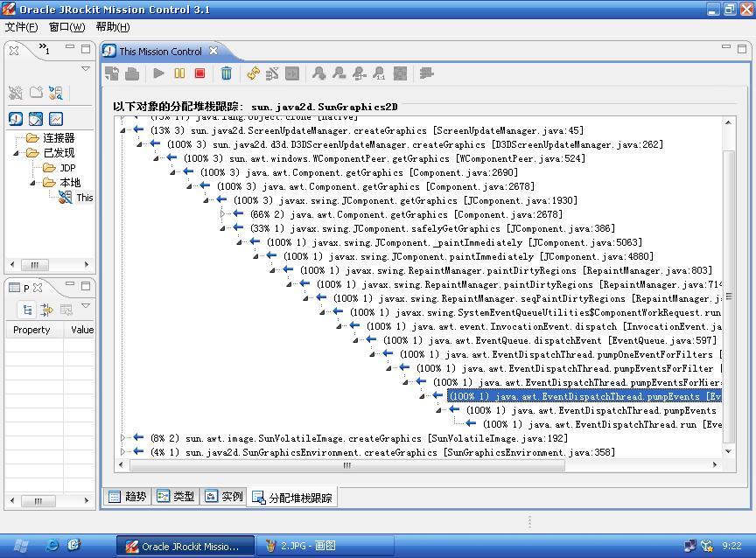Click the stack trace vertical scrollbar down arrow

click(728, 451)
